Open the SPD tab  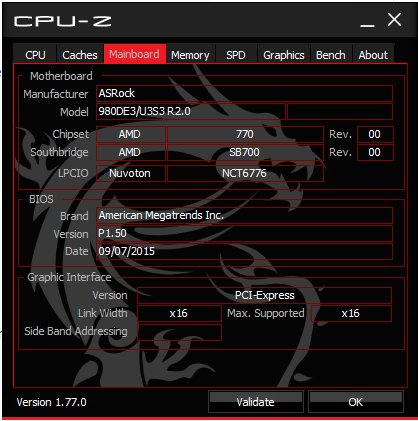236,55
